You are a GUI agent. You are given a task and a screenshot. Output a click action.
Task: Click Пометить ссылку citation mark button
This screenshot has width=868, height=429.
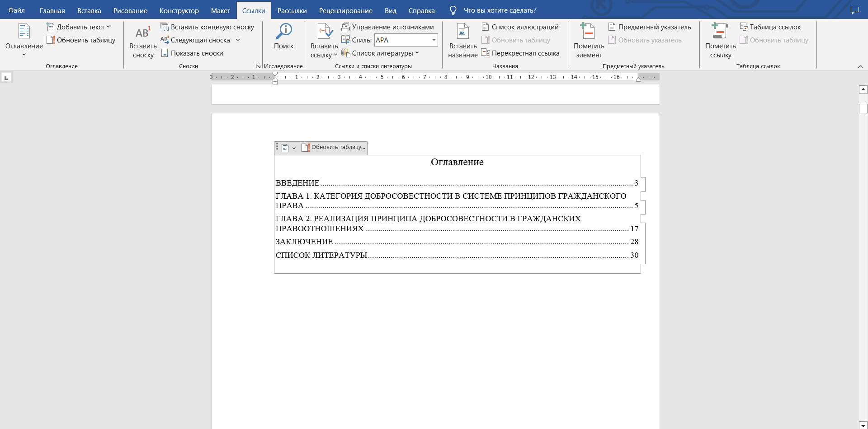coord(720,41)
